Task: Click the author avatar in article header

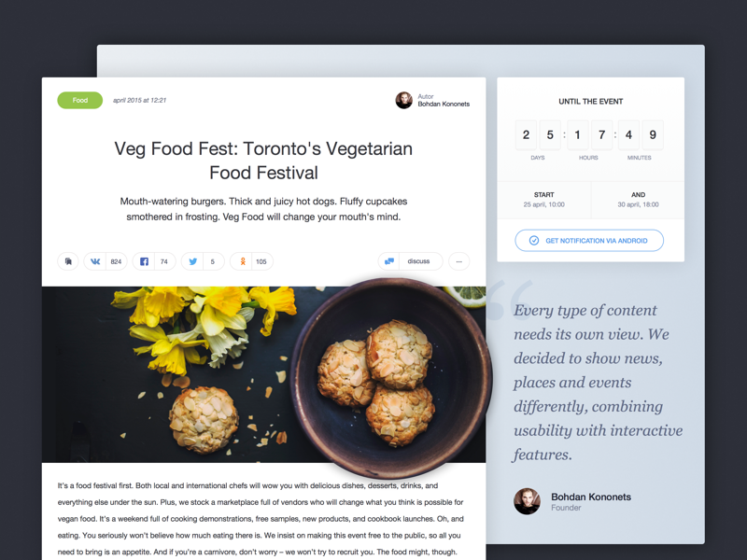Action: pyautogui.click(x=404, y=100)
